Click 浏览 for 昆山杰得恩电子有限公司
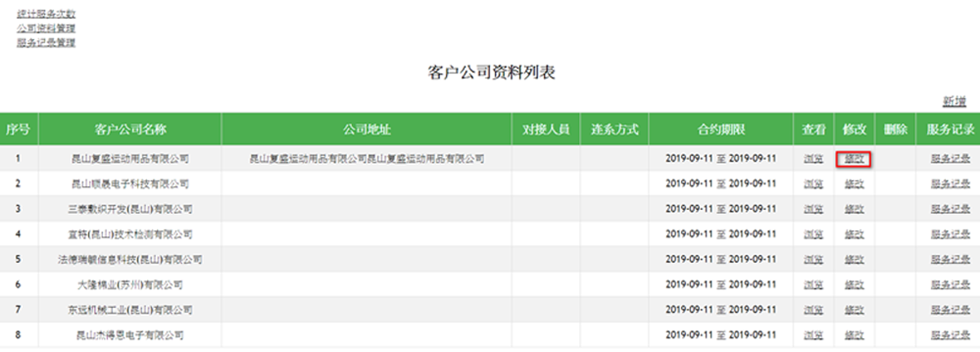The width and height of the screenshot is (980, 352). [x=813, y=336]
